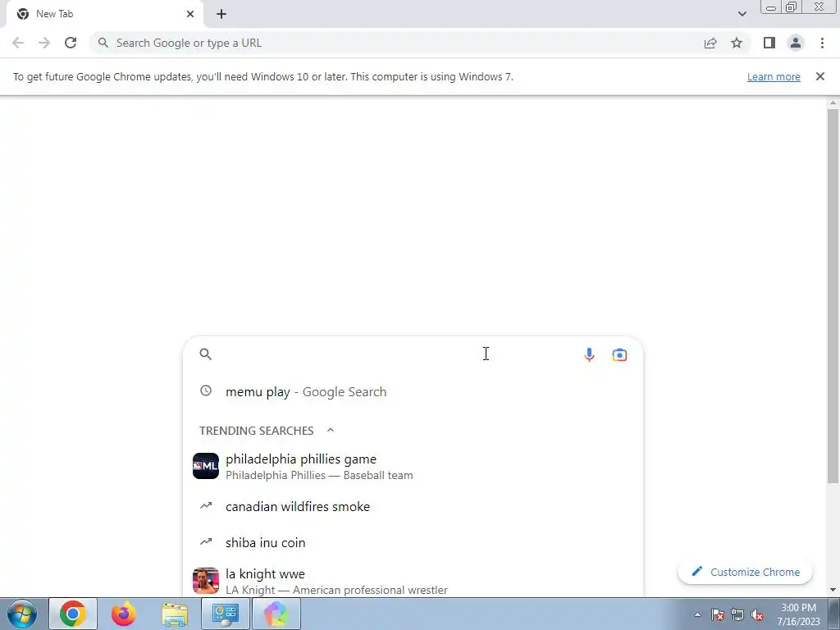Open the Chrome three-dot menu
The width and height of the screenshot is (840, 630).
click(x=822, y=43)
